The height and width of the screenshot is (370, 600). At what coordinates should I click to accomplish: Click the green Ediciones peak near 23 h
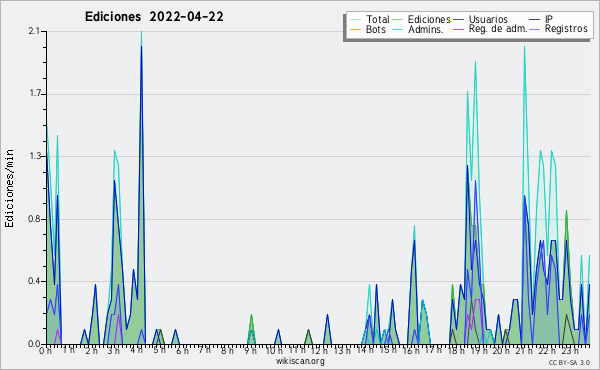point(566,212)
